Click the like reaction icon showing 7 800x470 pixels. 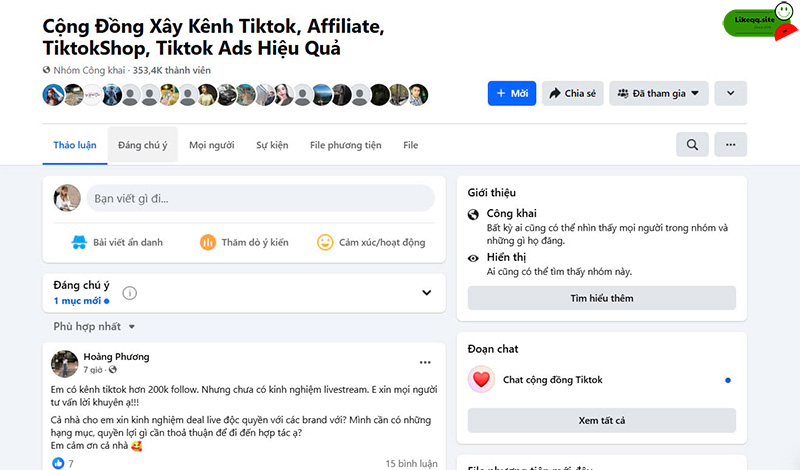pos(58,463)
